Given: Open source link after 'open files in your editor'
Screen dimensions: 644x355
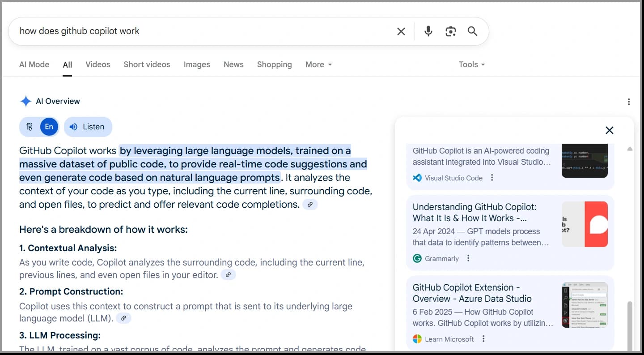Looking at the screenshot, I should (228, 275).
